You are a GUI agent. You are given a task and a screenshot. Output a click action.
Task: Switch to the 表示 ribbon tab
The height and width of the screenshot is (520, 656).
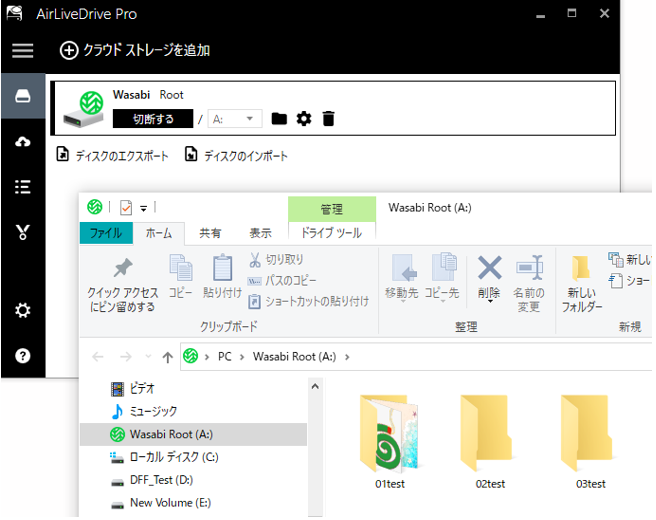(x=260, y=233)
